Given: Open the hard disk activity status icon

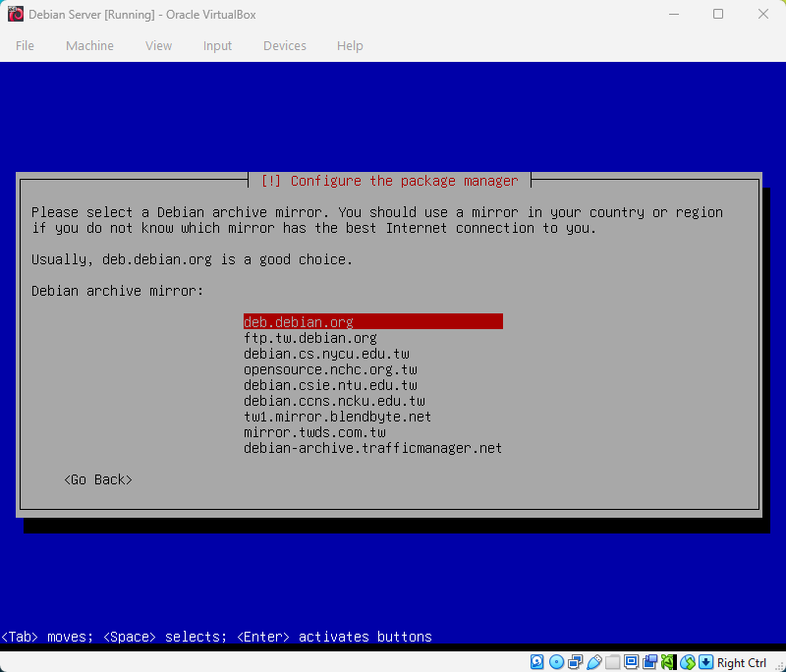Looking at the screenshot, I should [x=536, y=662].
